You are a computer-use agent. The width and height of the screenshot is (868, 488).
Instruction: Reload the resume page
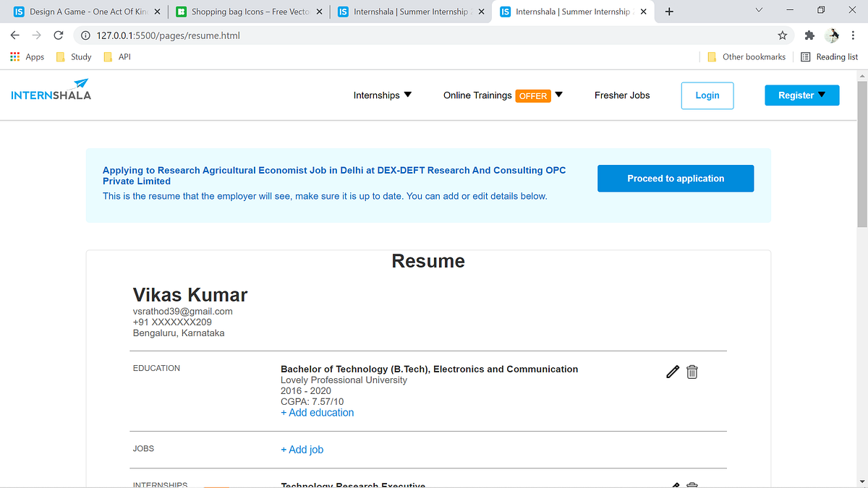click(x=58, y=34)
